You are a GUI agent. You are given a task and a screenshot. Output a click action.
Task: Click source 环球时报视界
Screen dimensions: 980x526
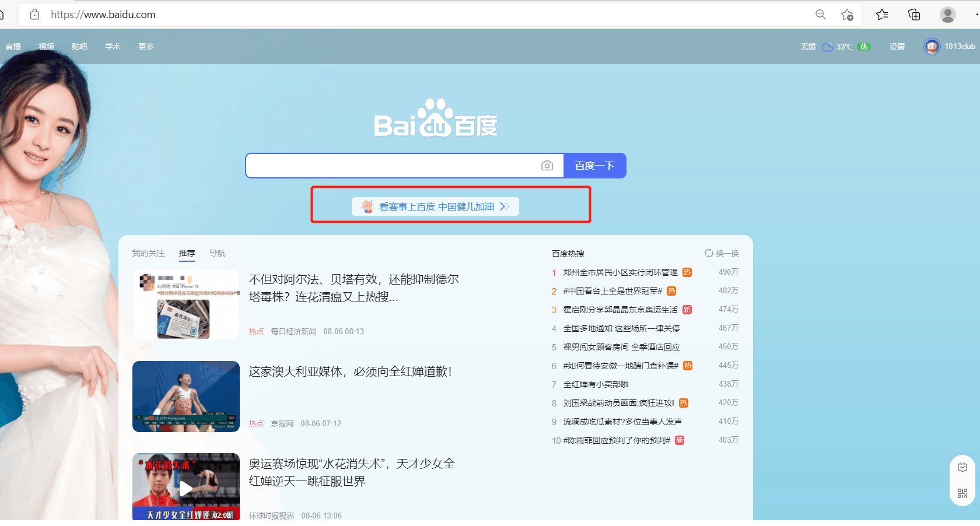click(x=271, y=516)
